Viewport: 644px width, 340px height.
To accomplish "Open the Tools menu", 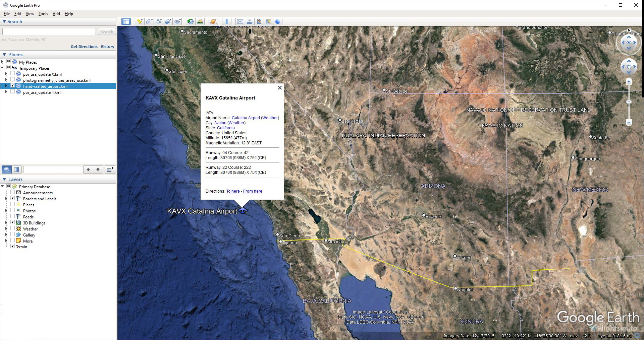I will 43,14.
